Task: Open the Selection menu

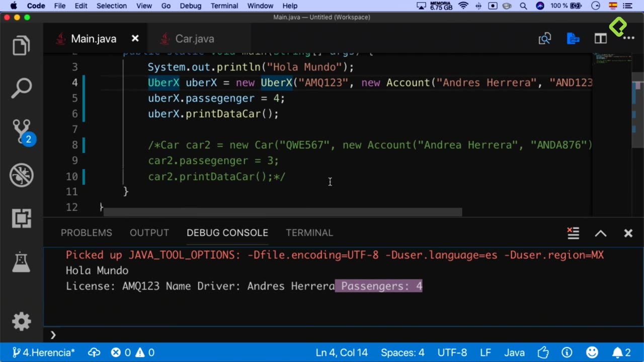Action: pos(112,6)
